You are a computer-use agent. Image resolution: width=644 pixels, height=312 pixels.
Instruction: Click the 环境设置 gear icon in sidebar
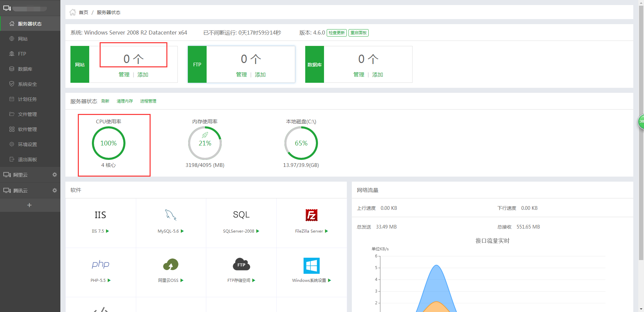point(12,144)
